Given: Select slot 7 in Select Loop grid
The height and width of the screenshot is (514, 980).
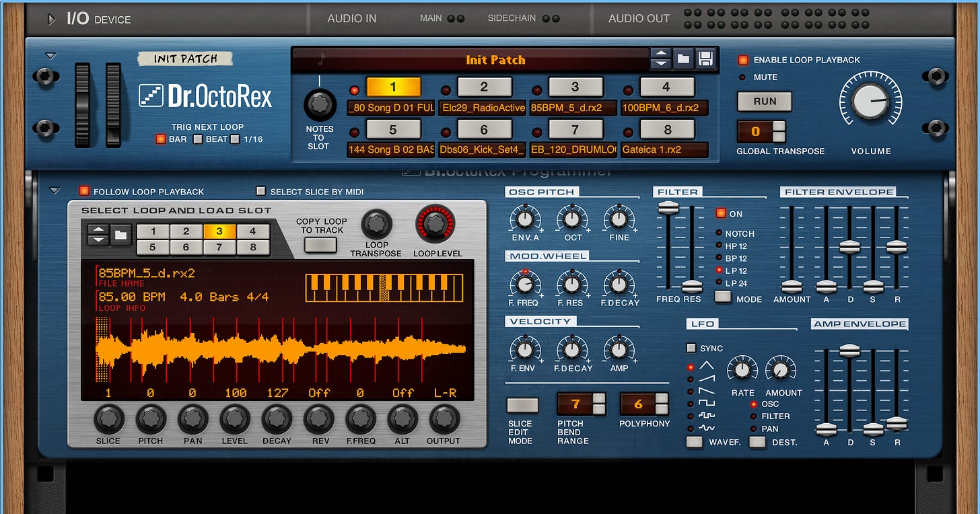Looking at the screenshot, I should 219,247.
